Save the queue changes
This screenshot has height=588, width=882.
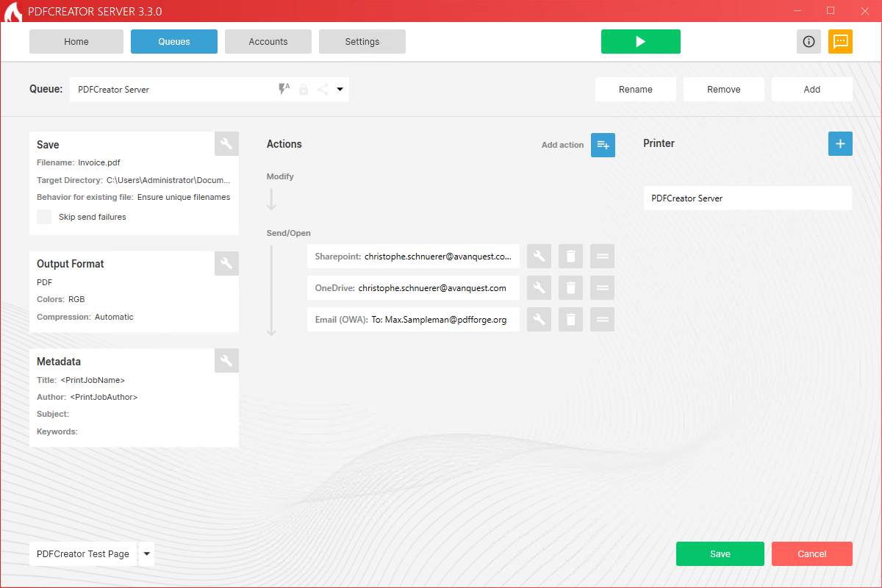720,554
